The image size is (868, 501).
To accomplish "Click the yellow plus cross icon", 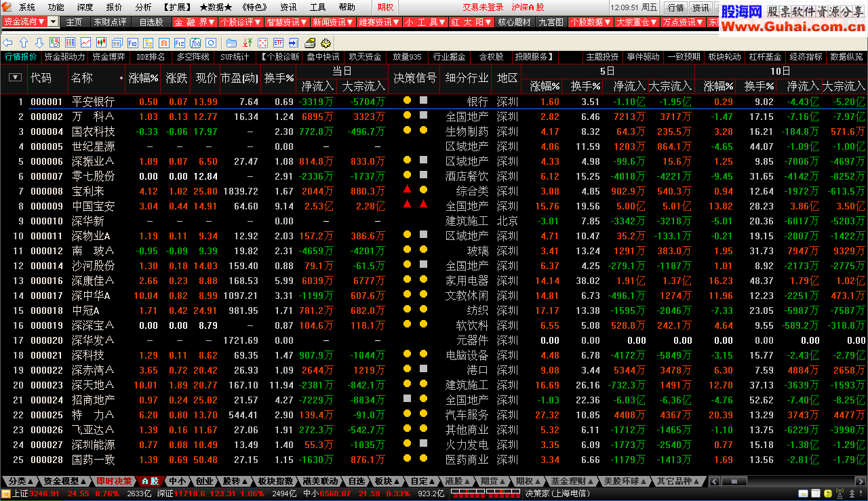I will coord(325,42).
